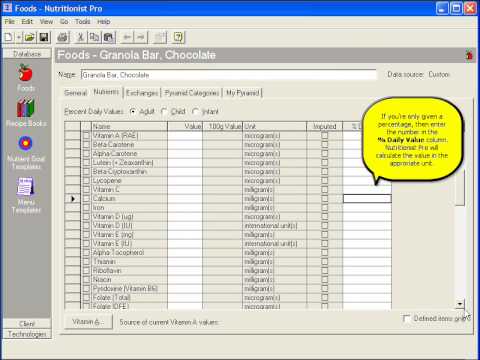Open the Edit menu
The image size is (480, 360).
point(27,22)
